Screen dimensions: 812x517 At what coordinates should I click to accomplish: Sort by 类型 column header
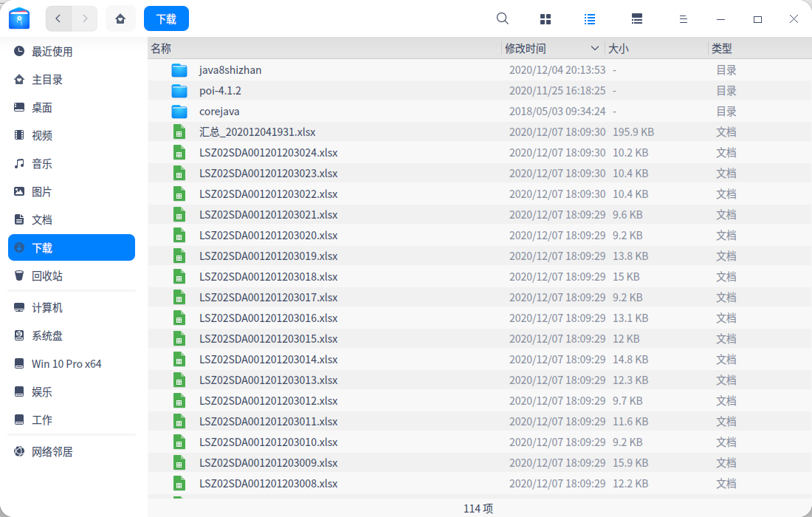(x=759, y=48)
